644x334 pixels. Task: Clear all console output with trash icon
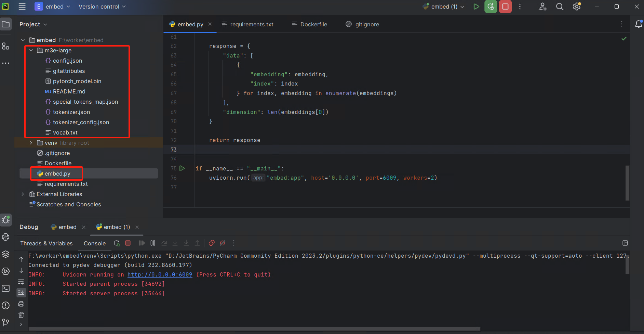pyautogui.click(x=21, y=315)
